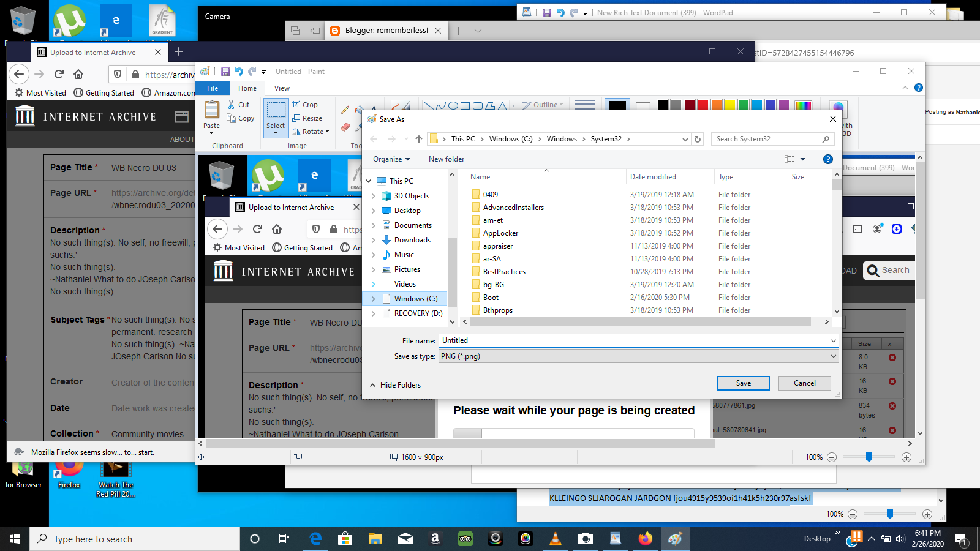Expand address bar previous locations dropdown
The width and height of the screenshot is (980, 551).
(685, 139)
